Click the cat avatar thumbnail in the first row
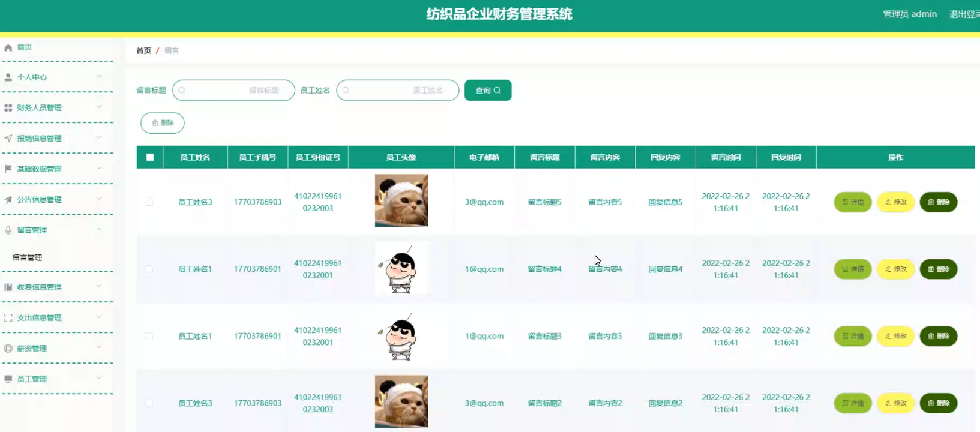This screenshot has width=980, height=432. [401, 200]
